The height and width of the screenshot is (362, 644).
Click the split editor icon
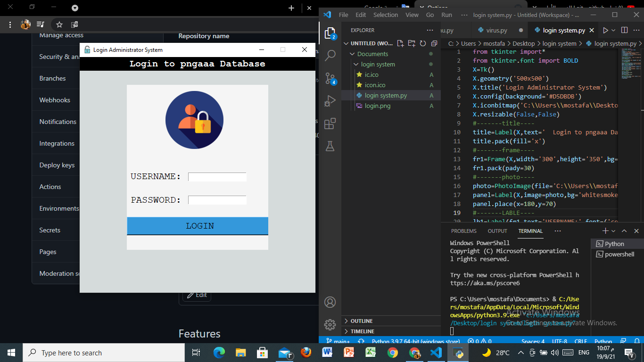click(x=624, y=30)
